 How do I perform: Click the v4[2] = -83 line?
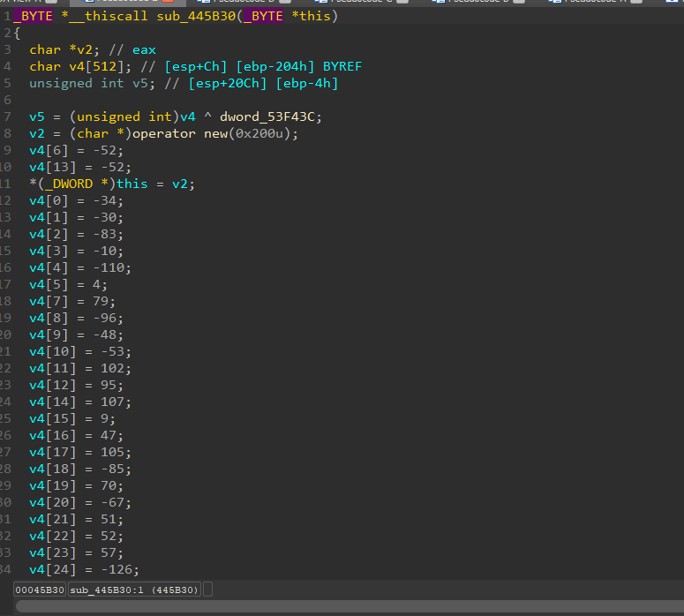[x=76, y=234]
